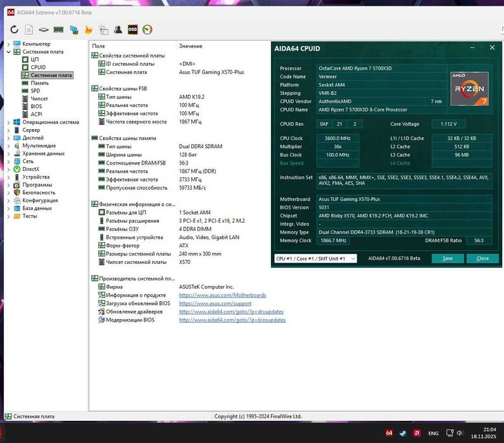
Task: Expand the Дисплей tree node
Action: click(9, 138)
